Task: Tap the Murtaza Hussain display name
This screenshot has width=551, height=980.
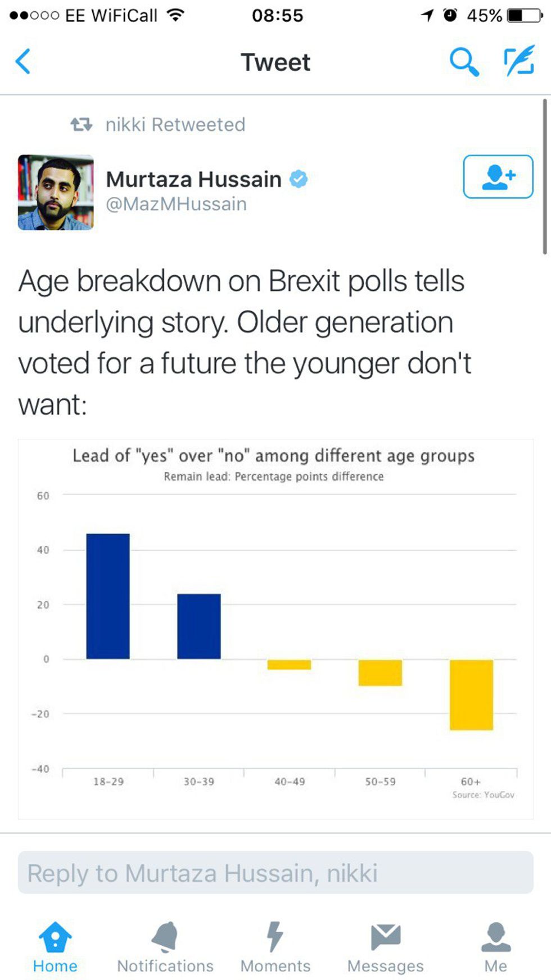Action: 194,179
